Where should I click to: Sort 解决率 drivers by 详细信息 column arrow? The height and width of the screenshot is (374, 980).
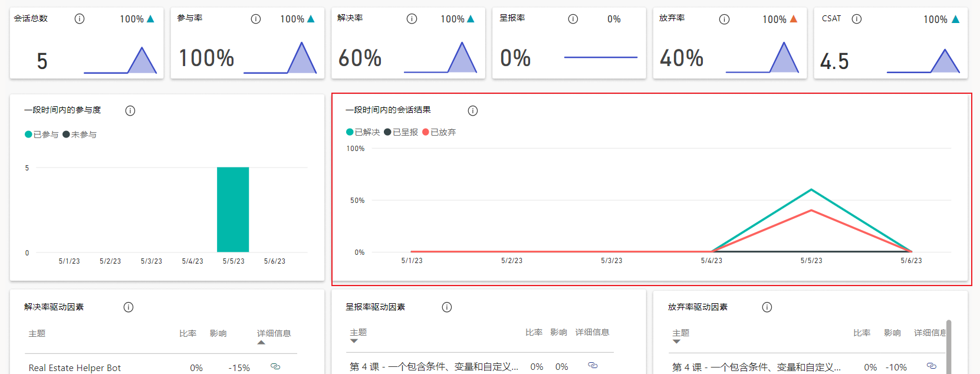tap(261, 343)
